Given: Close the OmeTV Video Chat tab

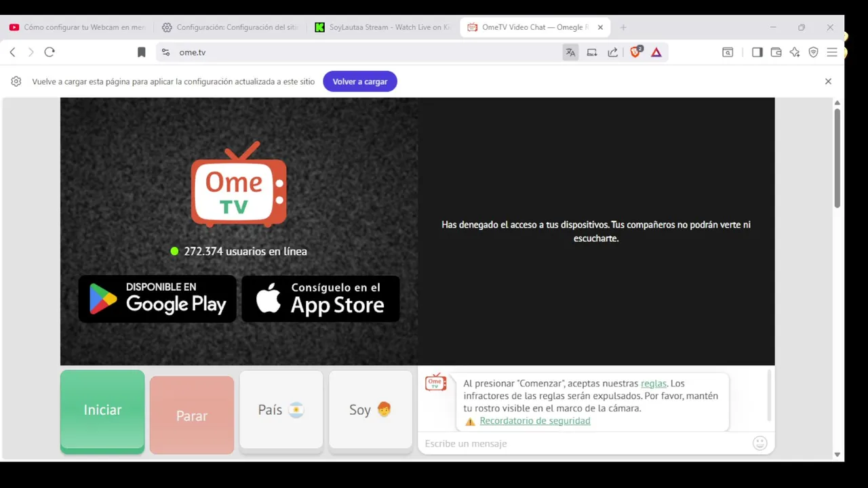Looking at the screenshot, I should pyautogui.click(x=600, y=28).
